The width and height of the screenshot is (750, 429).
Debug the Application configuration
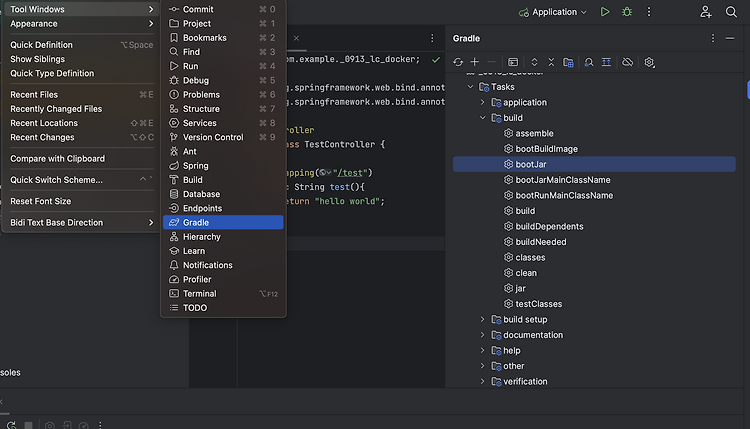coord(627,12)
